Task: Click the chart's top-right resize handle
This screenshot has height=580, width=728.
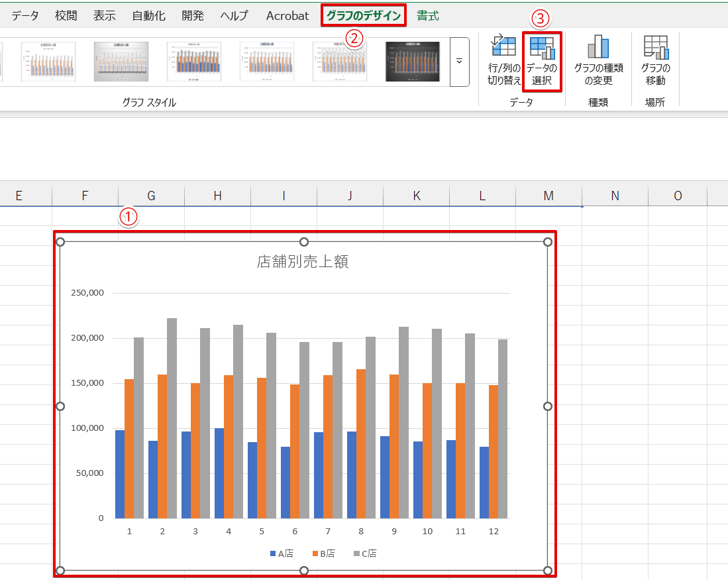Action: pos(548,242)
